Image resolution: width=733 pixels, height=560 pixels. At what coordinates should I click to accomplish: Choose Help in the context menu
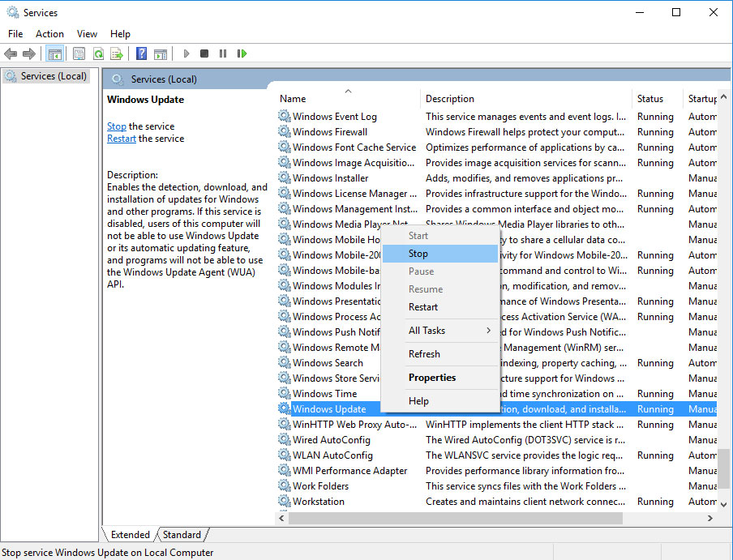(x=440, y=400)
